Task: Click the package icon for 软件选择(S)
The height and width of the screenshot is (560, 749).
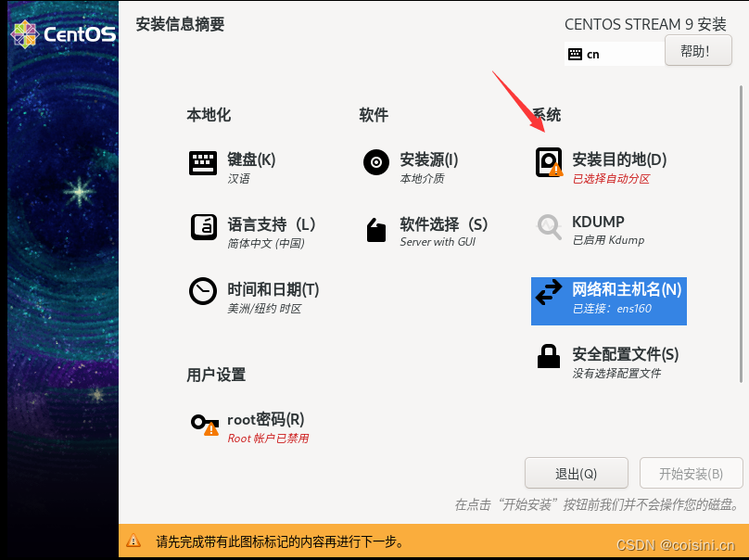Action: coord(376,230)
